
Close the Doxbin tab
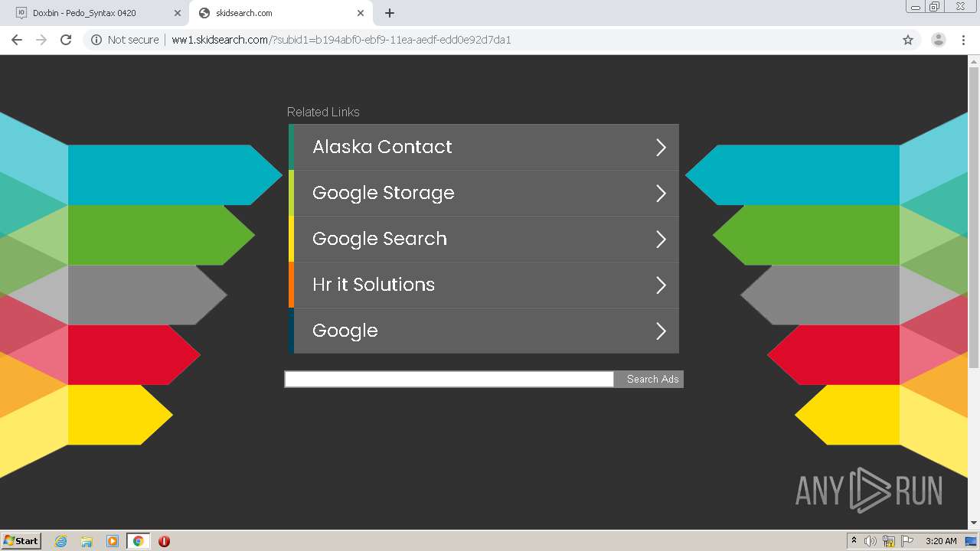(x=178, y=13)
